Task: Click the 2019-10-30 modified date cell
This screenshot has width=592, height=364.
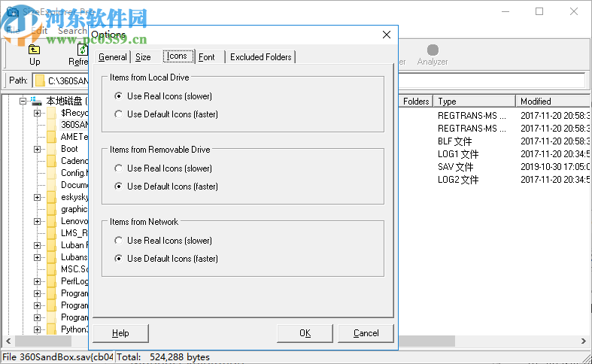Action: [555, 167]
